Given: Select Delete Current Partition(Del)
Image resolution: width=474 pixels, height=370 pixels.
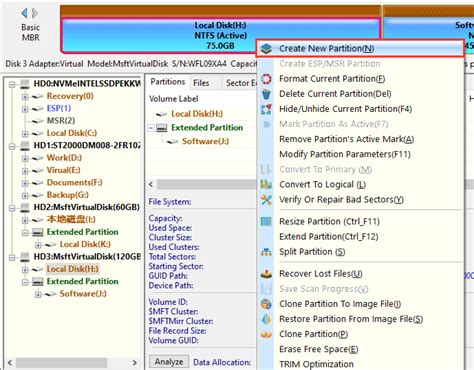Looking at the screenshot, I should tap(335, 94).
